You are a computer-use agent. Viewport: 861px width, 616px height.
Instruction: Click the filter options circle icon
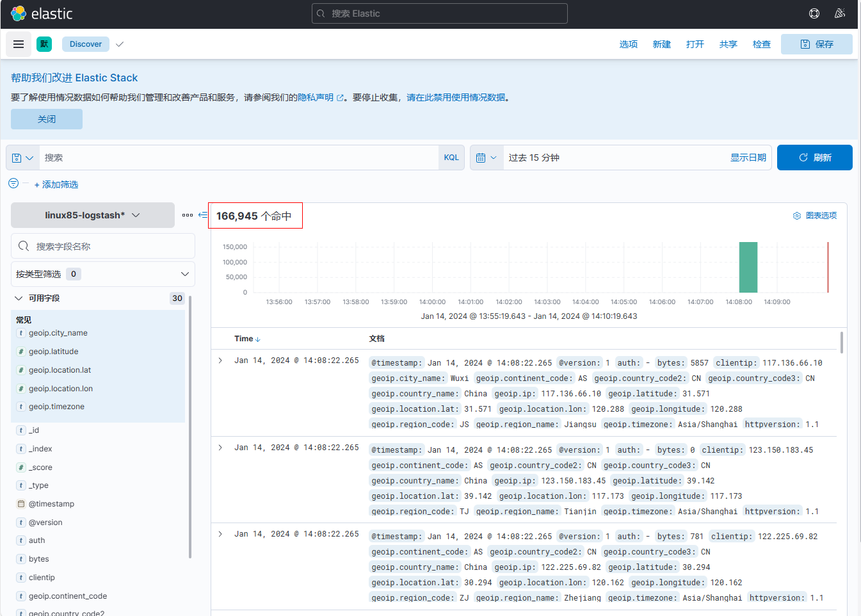click(13, 183)
